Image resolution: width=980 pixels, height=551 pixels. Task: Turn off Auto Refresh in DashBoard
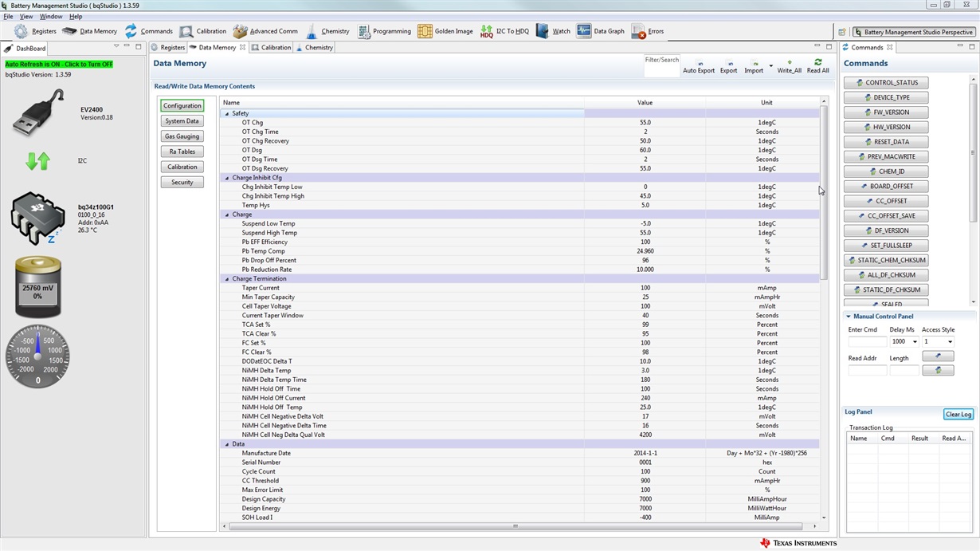coord(59,65)
